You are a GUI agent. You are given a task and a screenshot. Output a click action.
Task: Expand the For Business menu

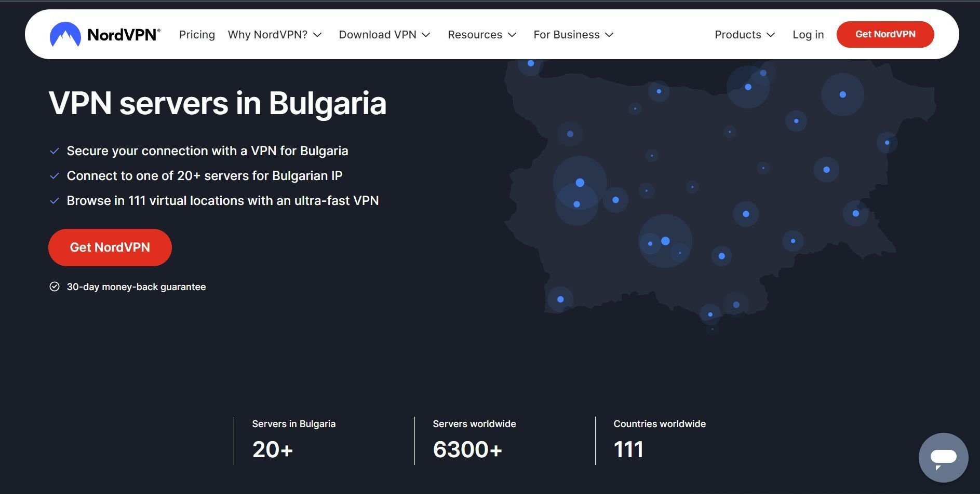pyautogui.click(x=573, y=34)
